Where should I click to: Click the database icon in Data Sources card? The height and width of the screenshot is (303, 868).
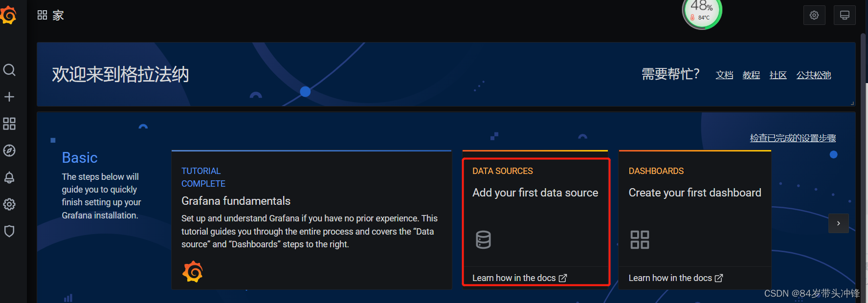click(483, 239)
